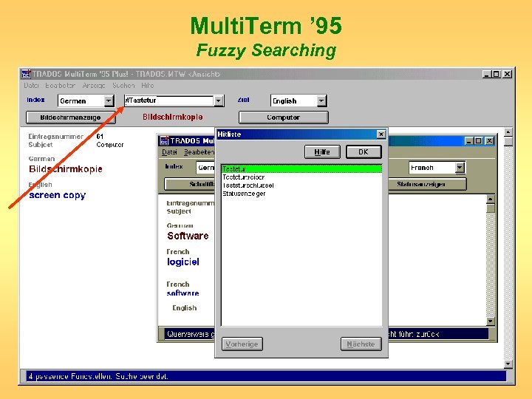Click main window scrollbar down arrow
This screenshot has width=532, height=399.
click(508, 364)
